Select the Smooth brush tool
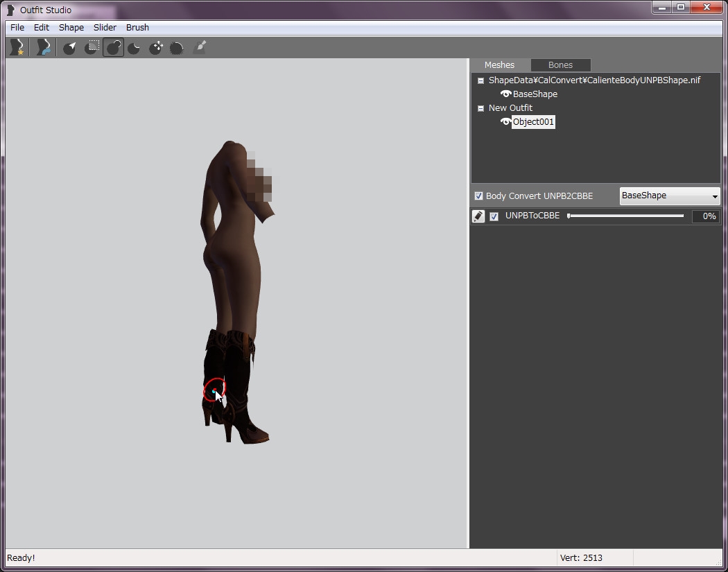Viewport: 728px width, 572px height. [x=177, y=47]
